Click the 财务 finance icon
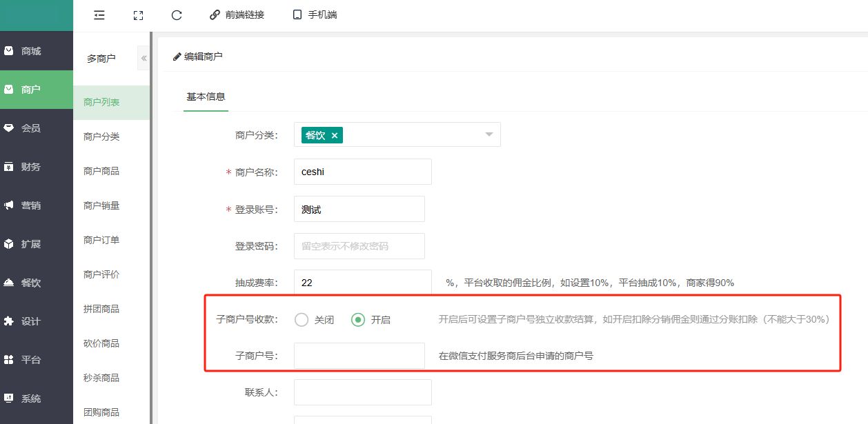868x424 pixels. [x=9, y=166]
